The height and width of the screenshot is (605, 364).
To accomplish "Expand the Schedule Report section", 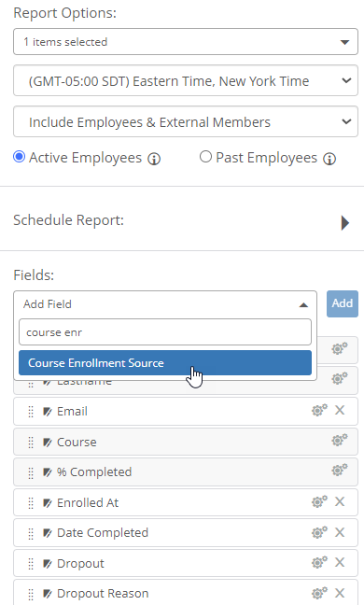I will tap(344, 222).
